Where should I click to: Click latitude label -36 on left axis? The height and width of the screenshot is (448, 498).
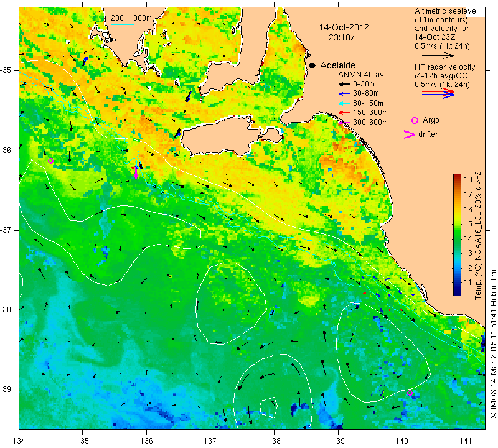click(x=7, y=150)
